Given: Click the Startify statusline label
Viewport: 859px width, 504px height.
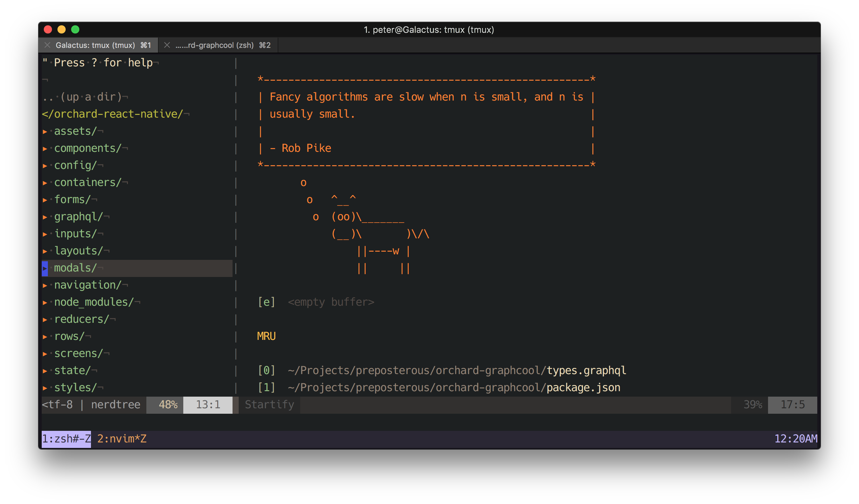Looking at the screenshot, I should (x=269, y=404).
